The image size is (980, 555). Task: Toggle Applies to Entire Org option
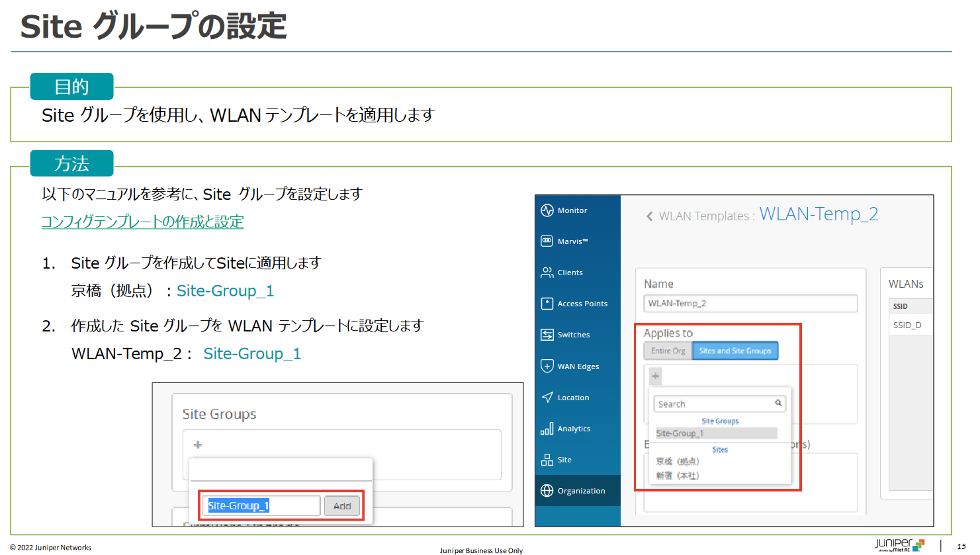(x=668, y=351)
